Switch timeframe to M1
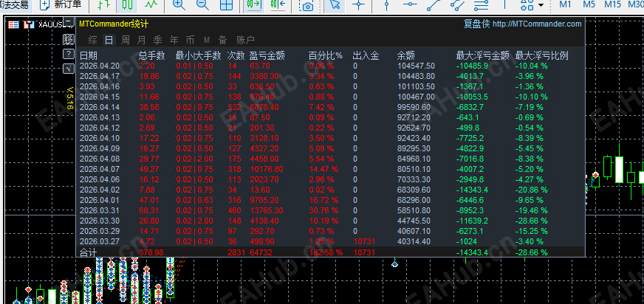The height and width of the screenshot is (304, 644). (566, 4)
